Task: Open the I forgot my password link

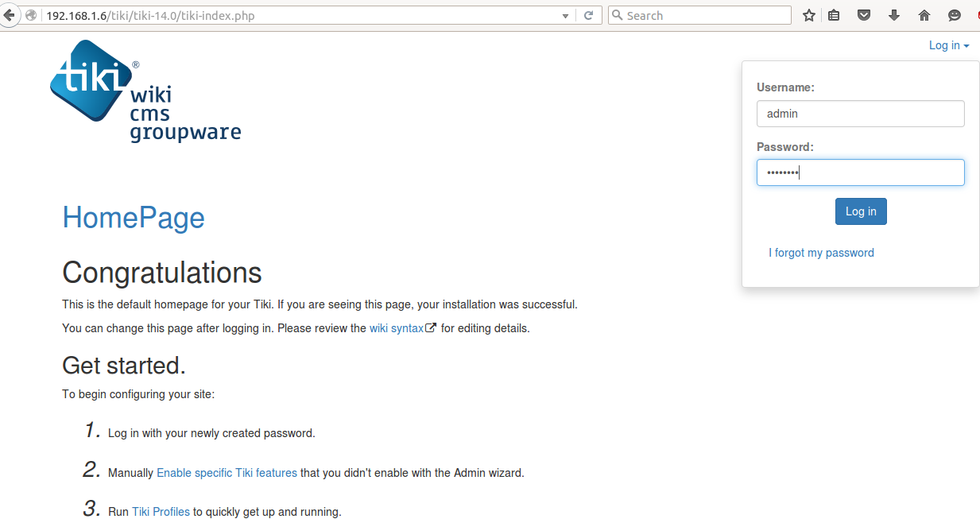Action: coord(821,253)
